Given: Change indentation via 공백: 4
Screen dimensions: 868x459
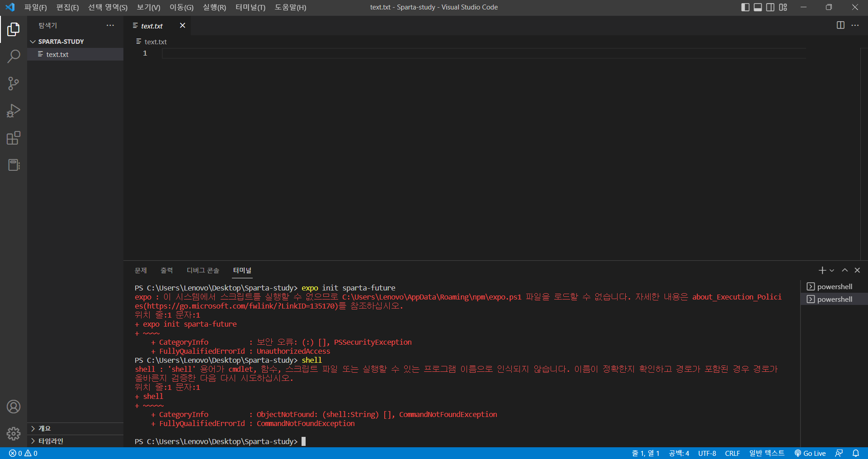Looking at the screenshot, I should [x=679, y=453].
